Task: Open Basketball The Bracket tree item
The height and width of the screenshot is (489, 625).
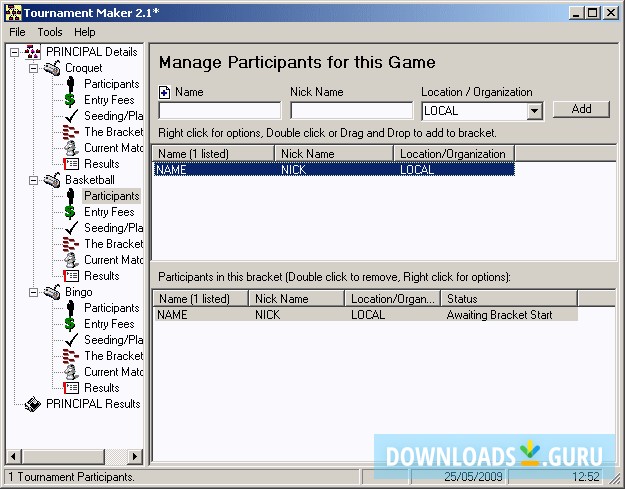Action: coord(113,244)
